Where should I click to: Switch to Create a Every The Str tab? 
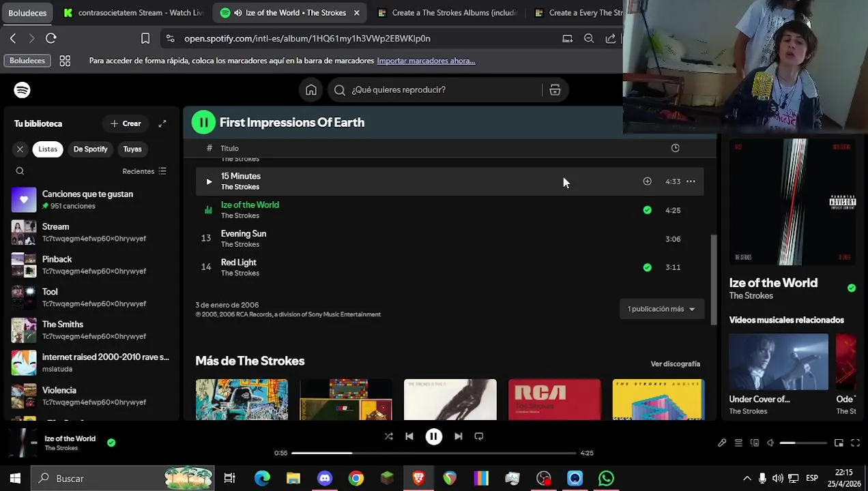click(577, 13)
